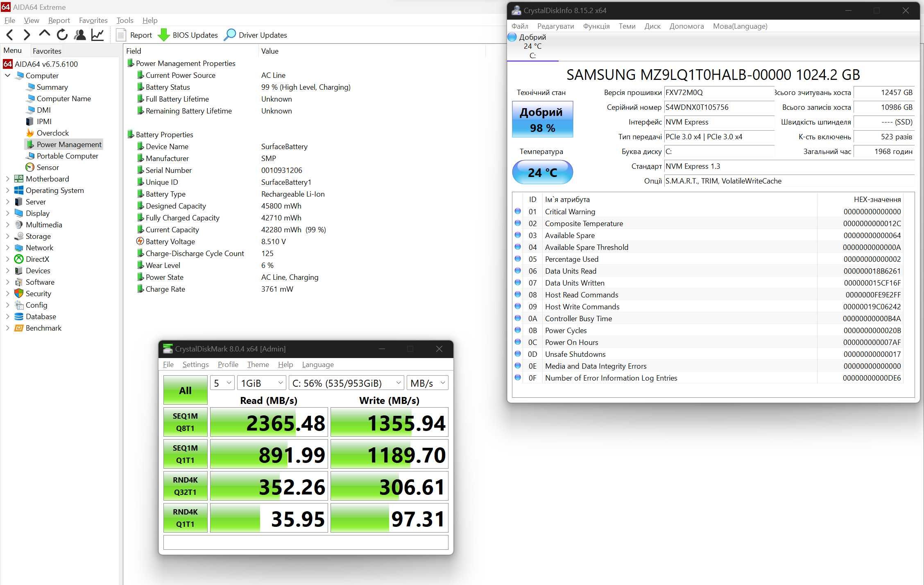Viewport: 924px width, 585px height.
Task: Expand the Motherboard tree node
Action: [x=7, y=179]
